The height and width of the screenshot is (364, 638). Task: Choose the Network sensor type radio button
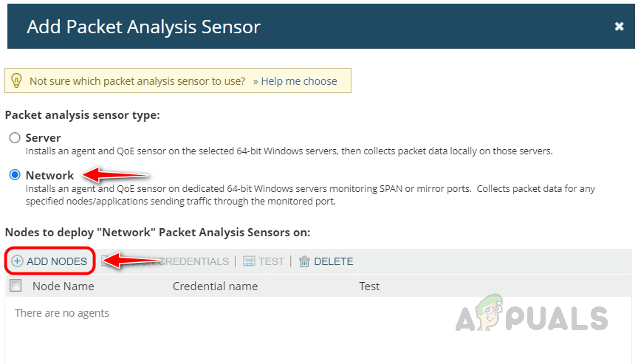pyautogui.click(x=15, y=175)
